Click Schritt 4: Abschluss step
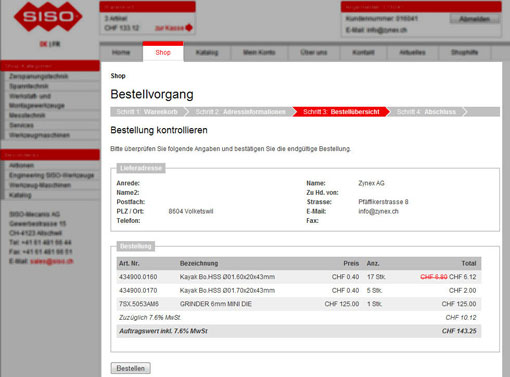The height and width of the screenshot is (377, 510). pos(426,112)
